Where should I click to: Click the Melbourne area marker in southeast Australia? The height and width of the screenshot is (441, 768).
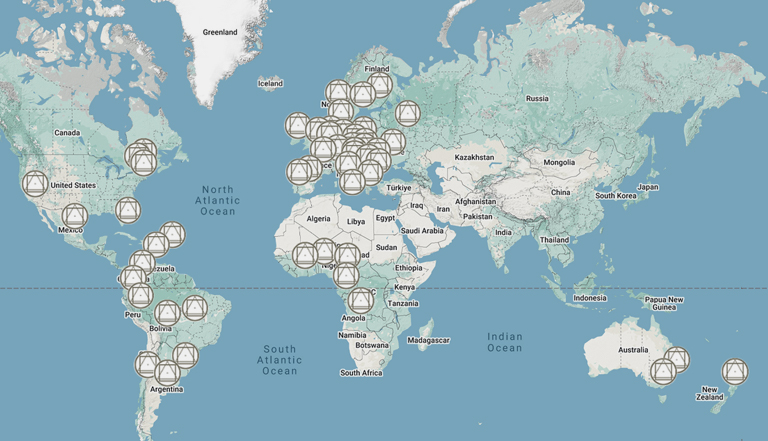(664, 371)
